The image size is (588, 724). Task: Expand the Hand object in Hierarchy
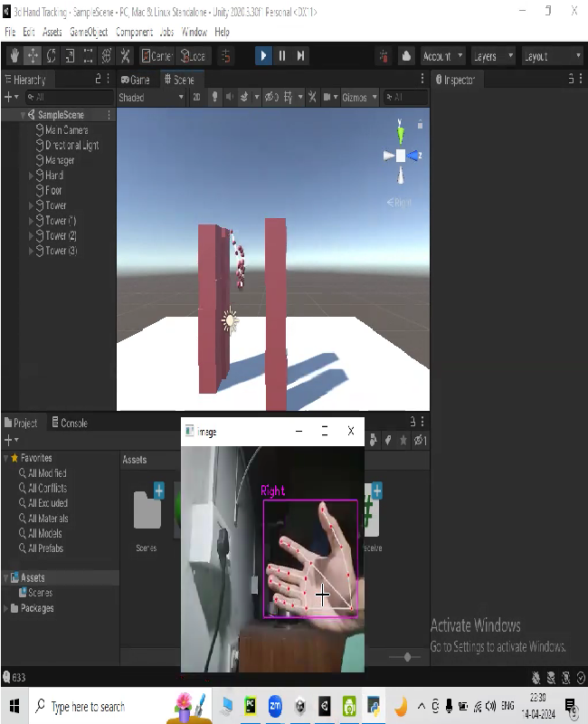[31, 176]
